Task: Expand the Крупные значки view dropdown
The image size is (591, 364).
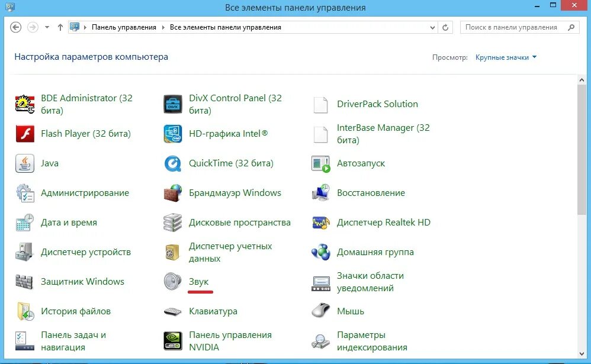Action: point(506,57)
